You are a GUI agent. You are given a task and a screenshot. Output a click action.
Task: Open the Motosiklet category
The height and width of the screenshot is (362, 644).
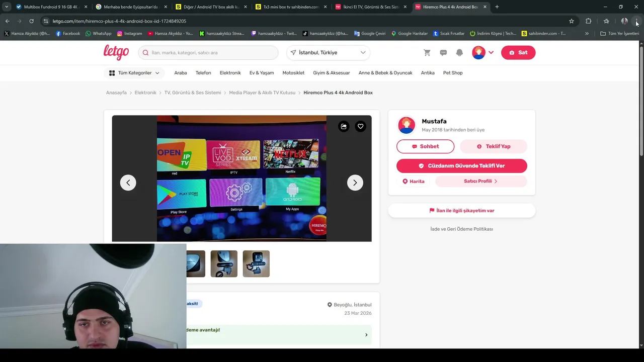coord(293,73)
